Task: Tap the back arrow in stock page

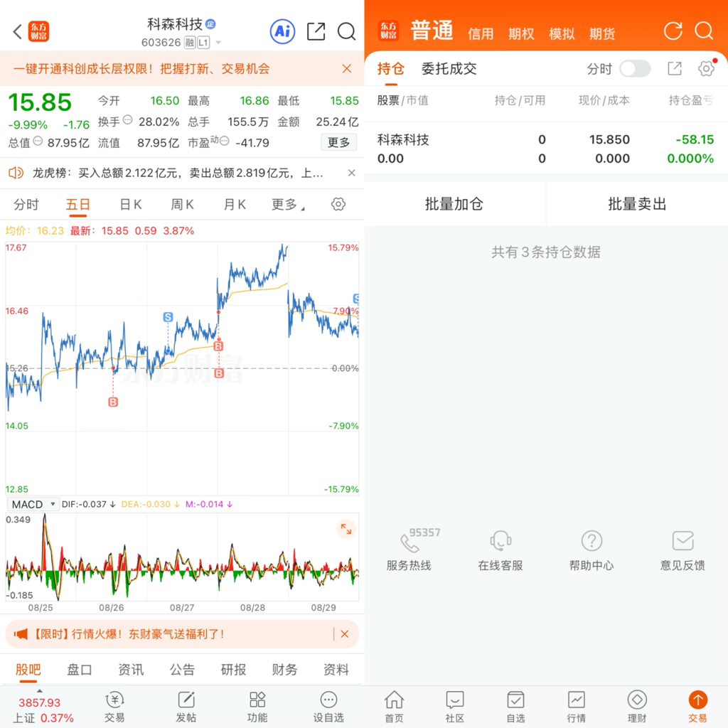Action: click(18, 31)
